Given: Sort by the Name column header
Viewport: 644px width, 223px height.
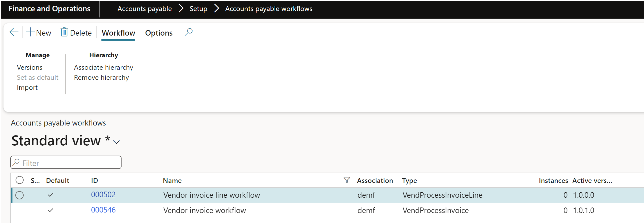Looking at the screenshot, I should pos(172,180).
